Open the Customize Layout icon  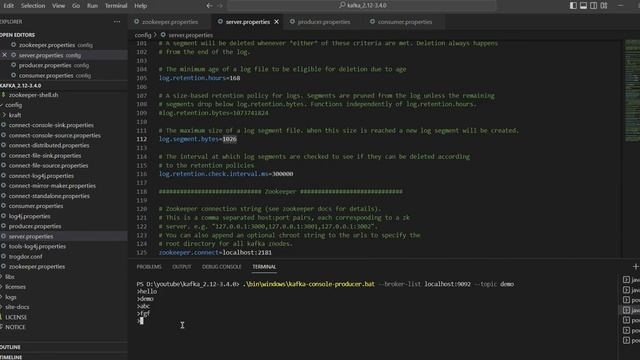[x=604, y=5]
